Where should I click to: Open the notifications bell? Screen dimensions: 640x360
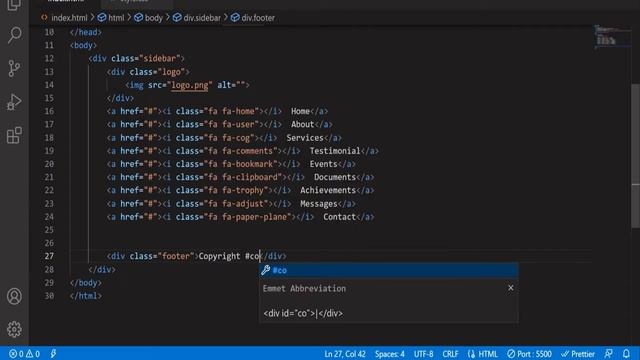(626, 353)
